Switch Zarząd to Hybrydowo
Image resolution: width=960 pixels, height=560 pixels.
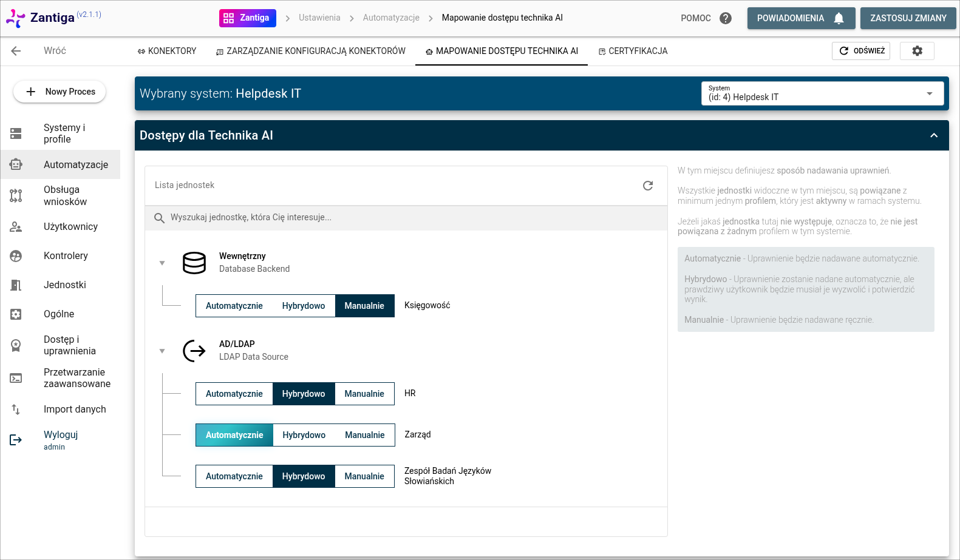click(x=304, y=435)
